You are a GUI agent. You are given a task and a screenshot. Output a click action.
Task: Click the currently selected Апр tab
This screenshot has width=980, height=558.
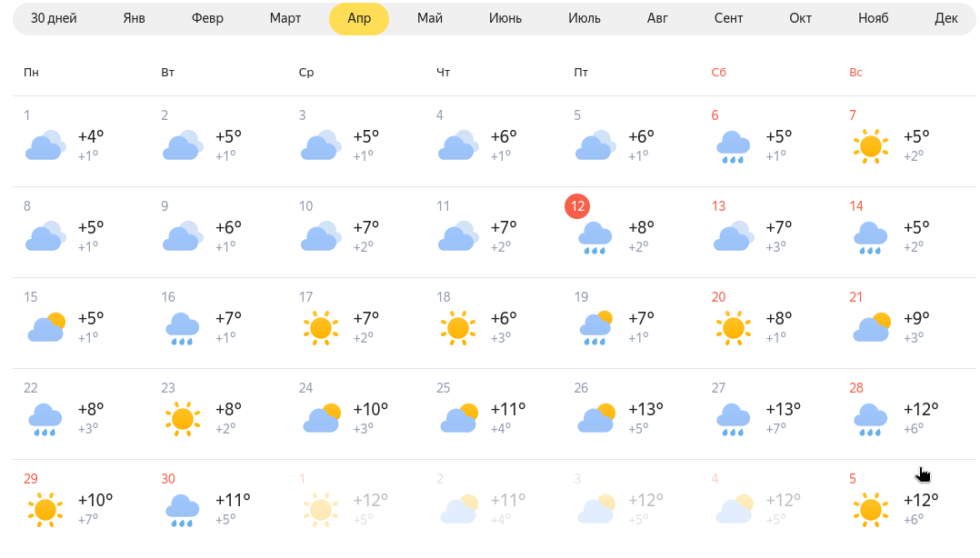tap(359, 18)
